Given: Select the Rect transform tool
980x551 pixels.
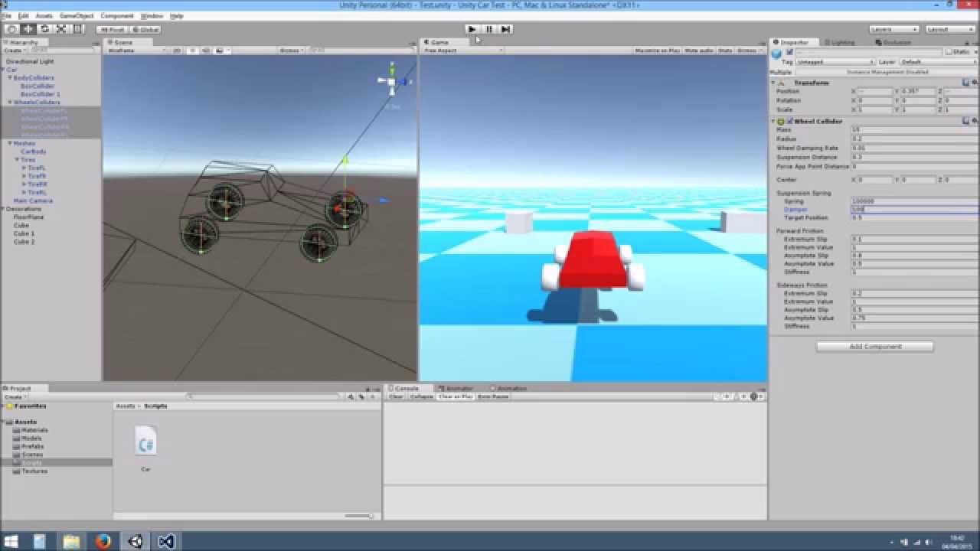Looking at the screenshot, I should pyautogui.click(x=77, y=29).
